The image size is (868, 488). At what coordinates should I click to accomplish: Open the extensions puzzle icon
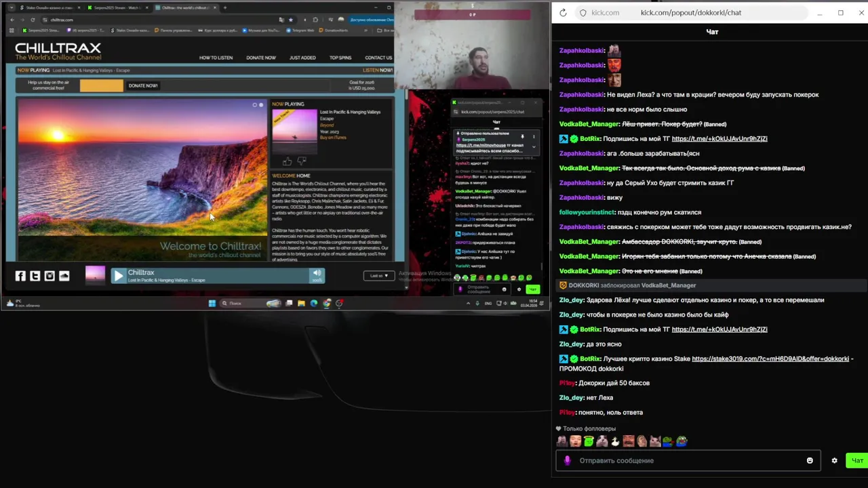(315, 20)
